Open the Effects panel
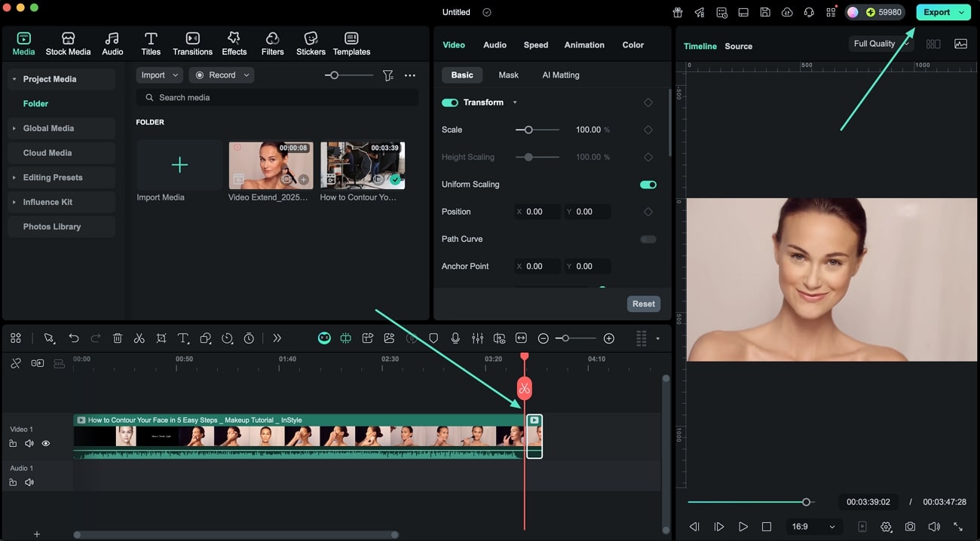The image size is (980, 541). (x=234, y=44)
